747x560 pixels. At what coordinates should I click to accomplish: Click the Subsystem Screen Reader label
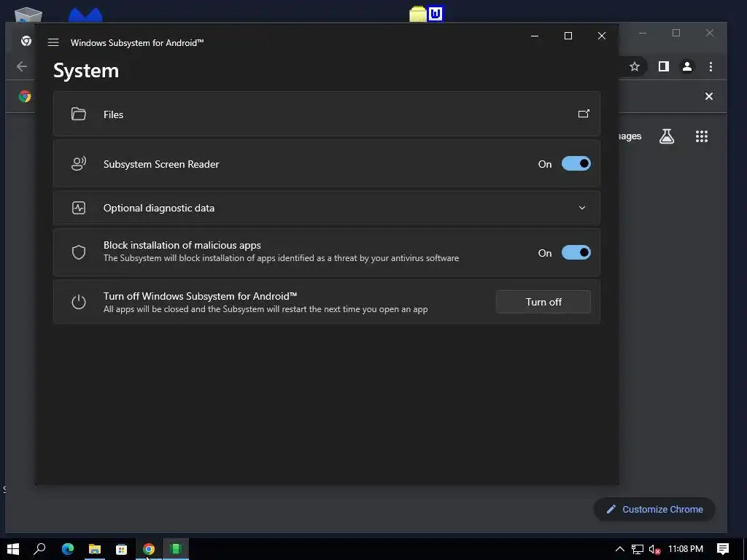(x=161, y=164)
